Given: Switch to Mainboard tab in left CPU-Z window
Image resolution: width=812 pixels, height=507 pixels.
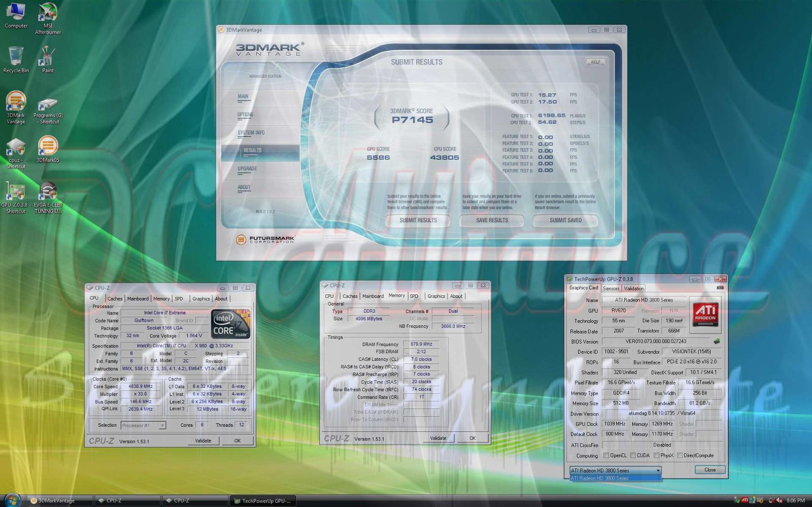Looking at the screenshot, I should click(138, 299).
